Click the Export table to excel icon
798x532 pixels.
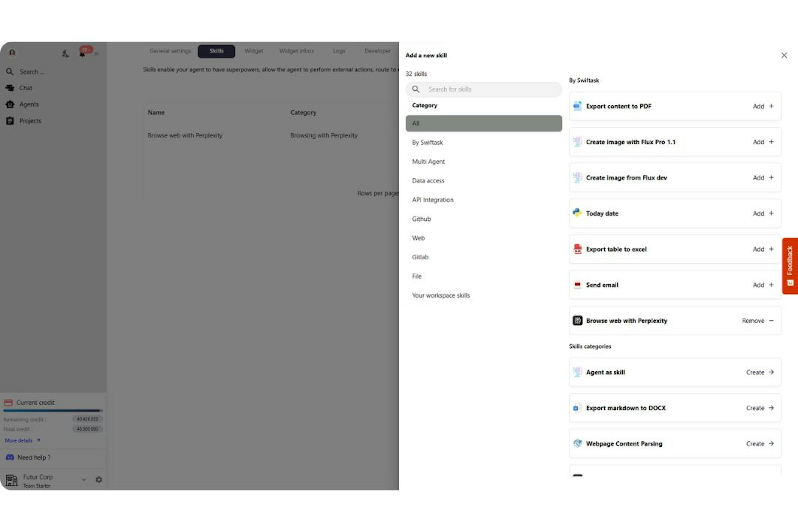click(x=576, y=249)
